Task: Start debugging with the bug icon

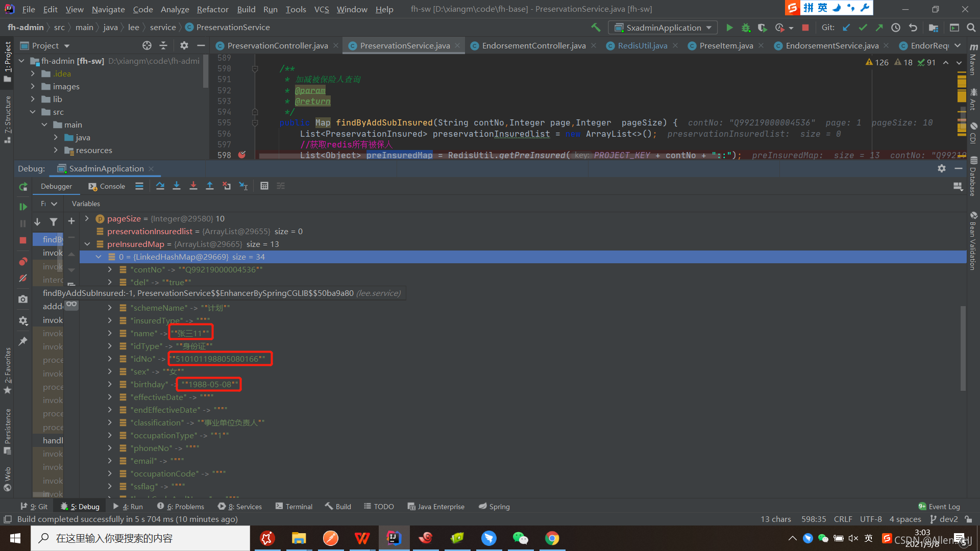Action: (x=746, y=28)
